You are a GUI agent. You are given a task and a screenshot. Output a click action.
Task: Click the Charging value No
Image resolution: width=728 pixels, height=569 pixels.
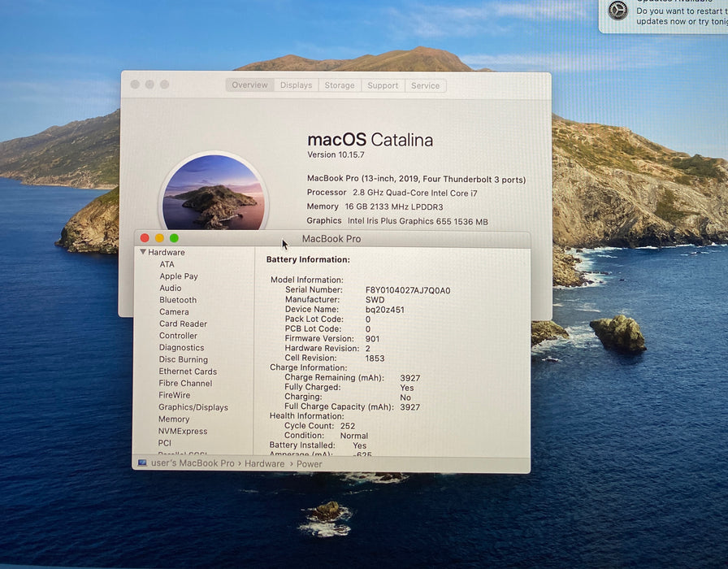(405, 397)
